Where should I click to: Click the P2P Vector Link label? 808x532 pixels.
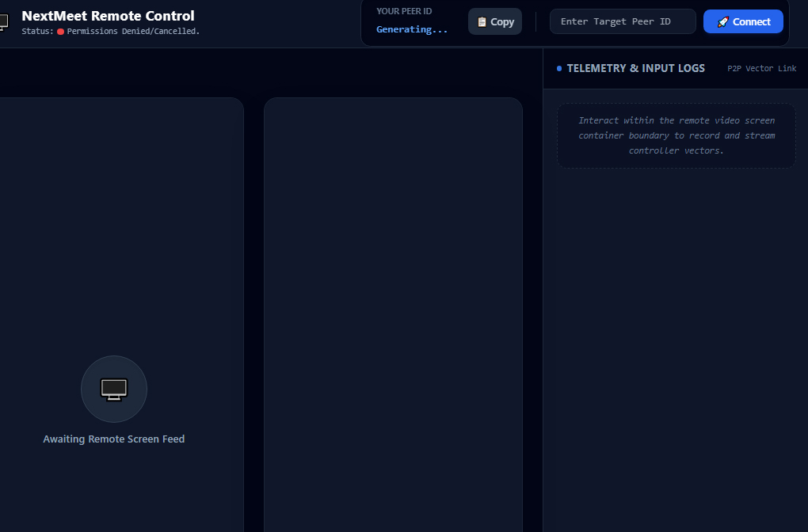(761, 69)
